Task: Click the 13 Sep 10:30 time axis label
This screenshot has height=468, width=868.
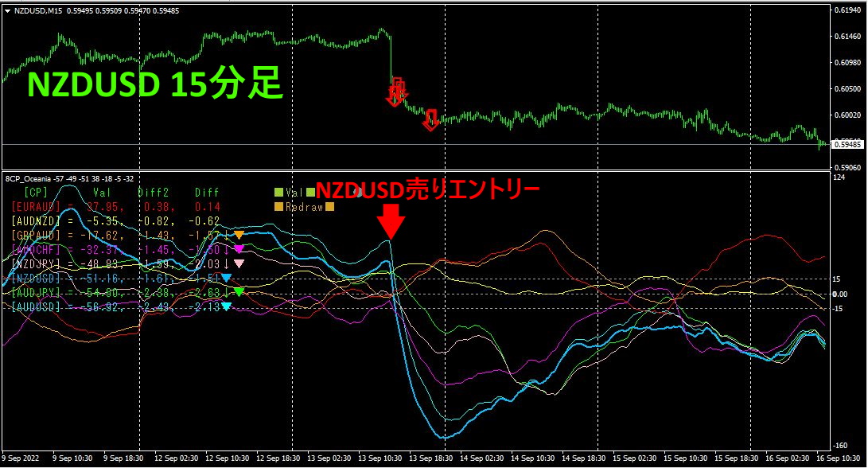Action: click(x=380, y=458)
